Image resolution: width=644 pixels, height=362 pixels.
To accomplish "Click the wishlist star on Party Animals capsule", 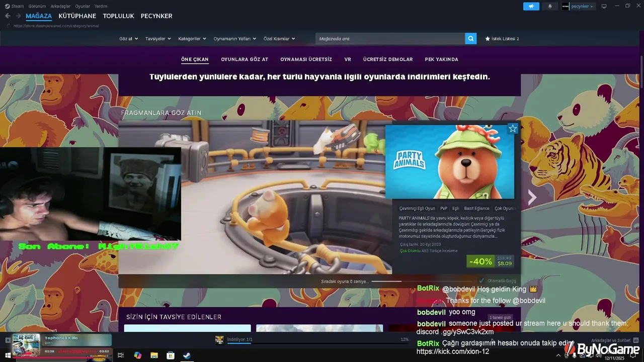I will [513, 129].
